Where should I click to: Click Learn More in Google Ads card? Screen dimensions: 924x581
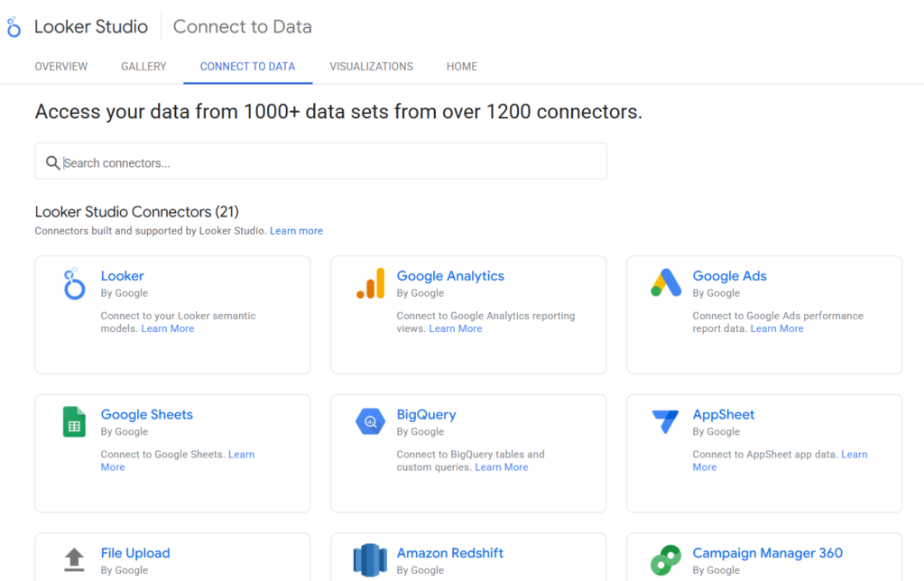click(777, 328)
